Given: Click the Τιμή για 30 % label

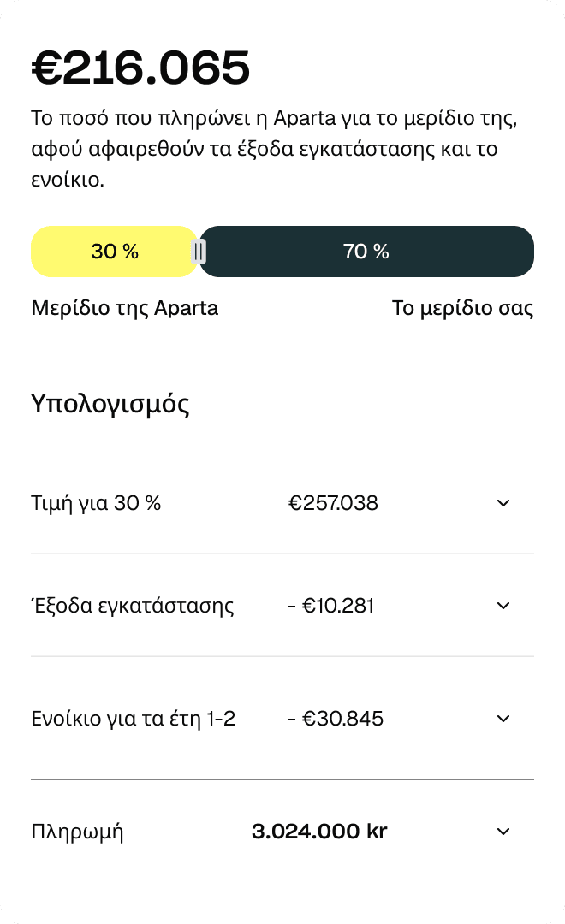Looking at the screenshot, I should point(96,503).
